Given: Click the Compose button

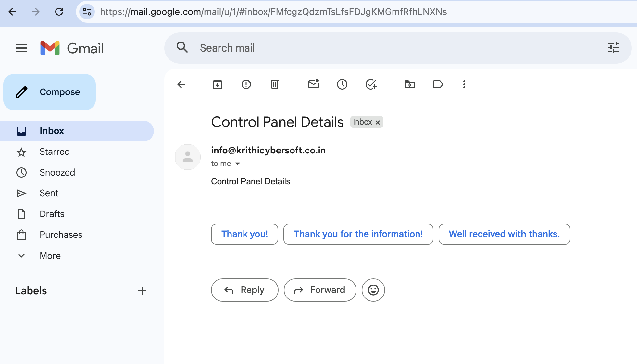Looking at the screenshot, I should [x=49, y=92].
